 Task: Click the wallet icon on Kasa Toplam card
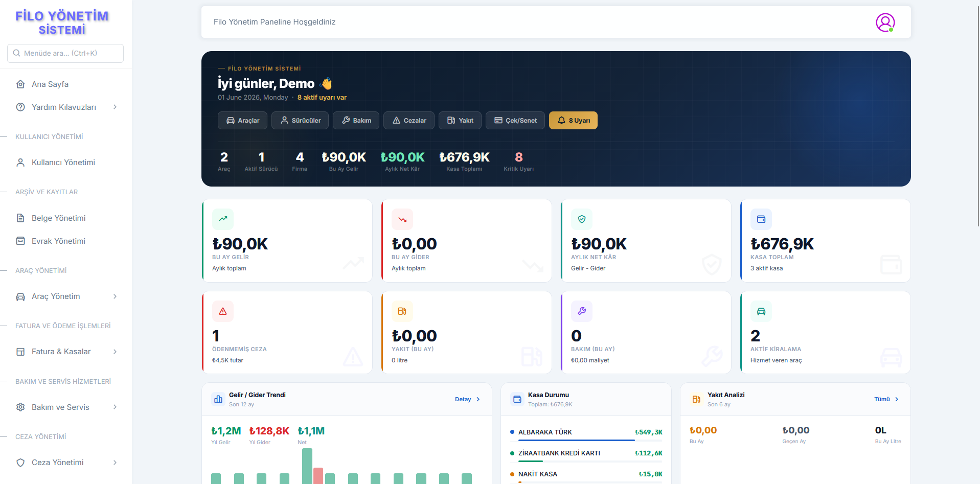[x=761, y=219]
